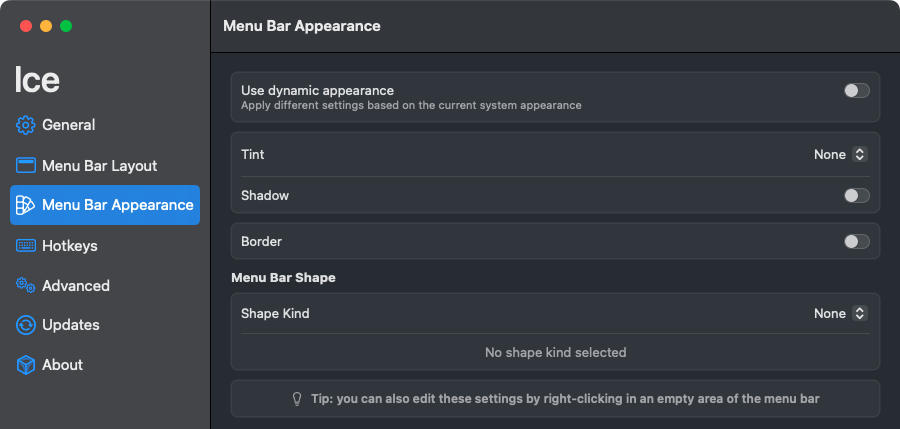Enable the Use dynamic appearance switch

tap(856, 91)
